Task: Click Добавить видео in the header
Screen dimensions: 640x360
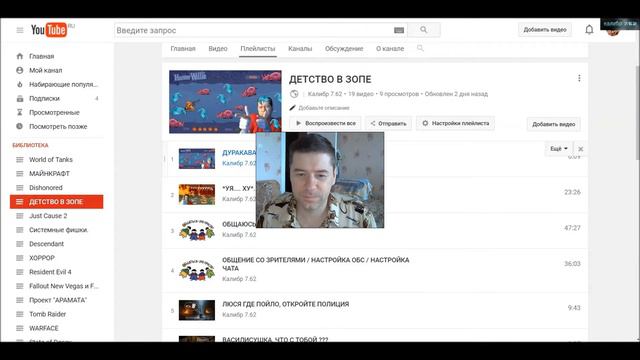Action: point(545,30)
